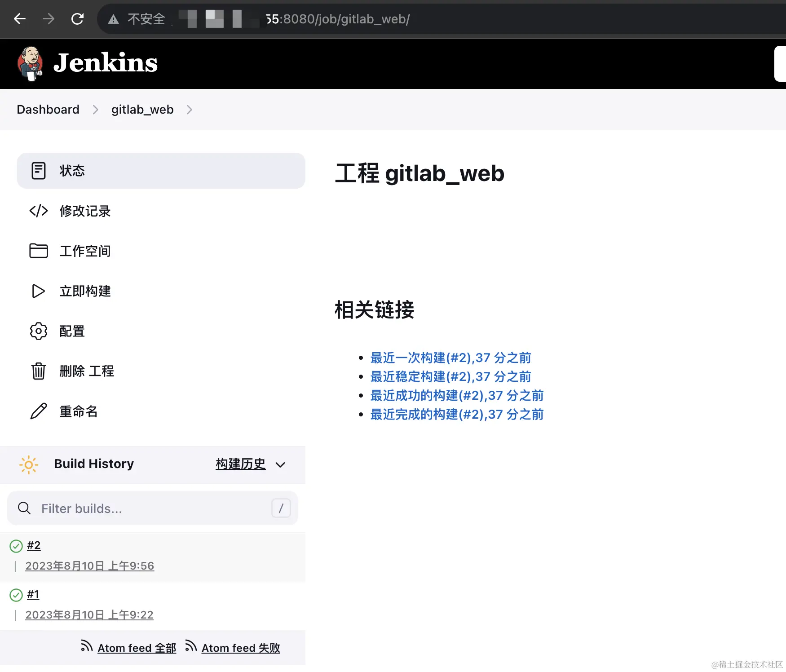This screenshot has height=672, width=786.
Task: Open the Jenkins title home link
Action: [x=106, y=62]
